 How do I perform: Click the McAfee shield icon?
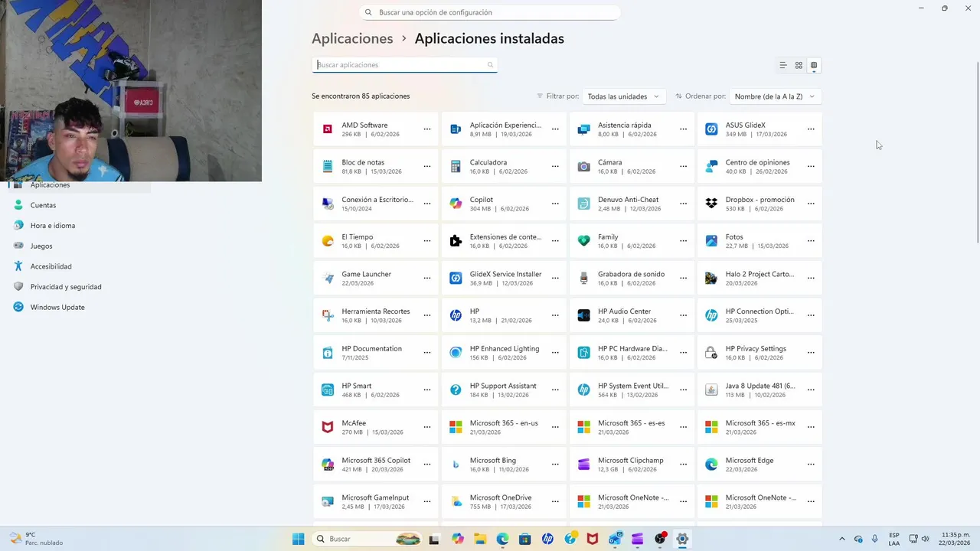(328, 427)
